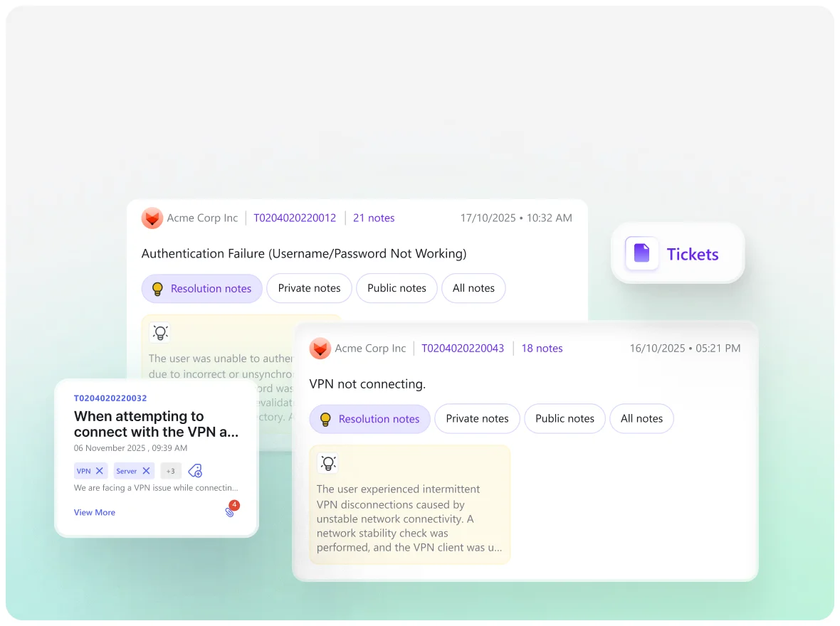Select Public notes on VPN ticket
The width and height of the screenshot is (840, 626).
[565, 419]
